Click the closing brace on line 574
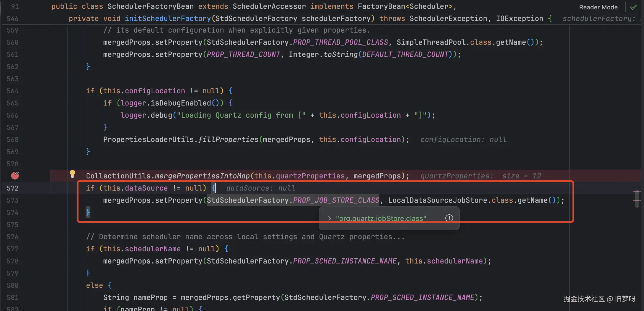The width and height of the screenshot is (644, 311). pyautogui.click(x=88, y=212)
